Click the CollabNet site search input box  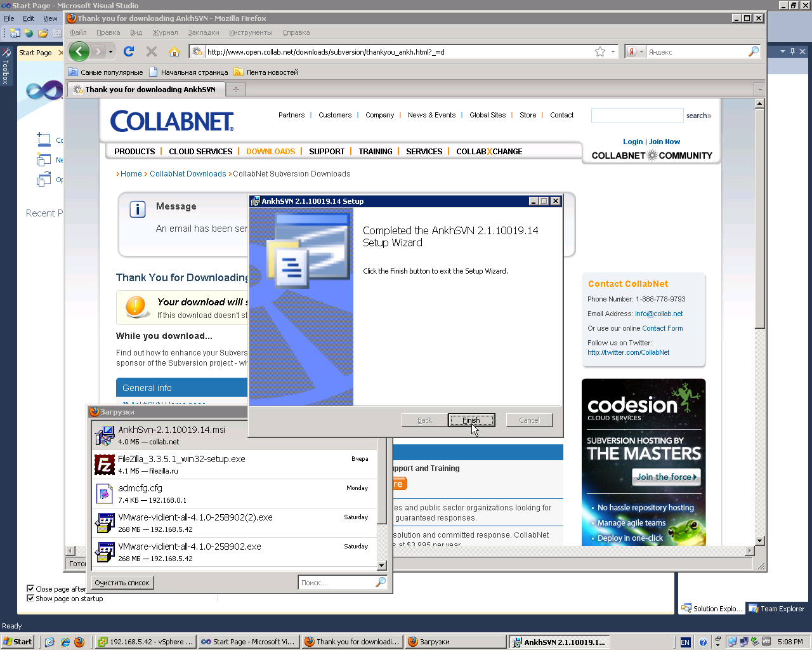[637, 116]
